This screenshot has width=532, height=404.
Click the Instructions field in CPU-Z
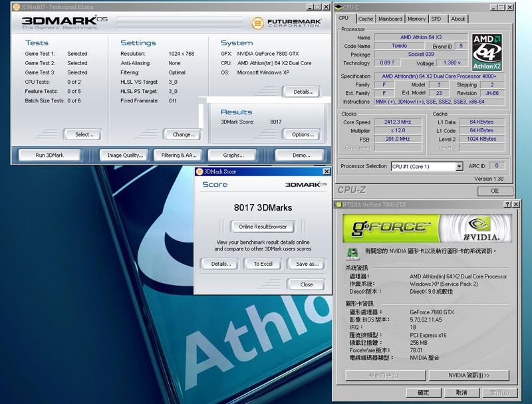[x=440, y=102]
